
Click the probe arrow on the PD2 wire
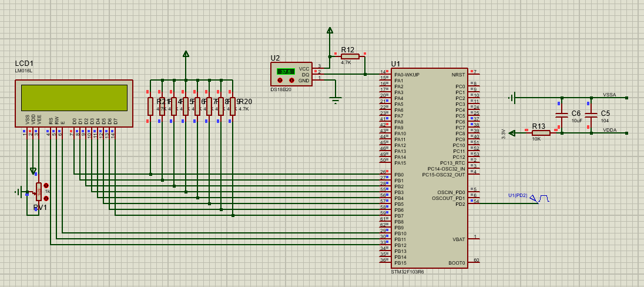534,199
